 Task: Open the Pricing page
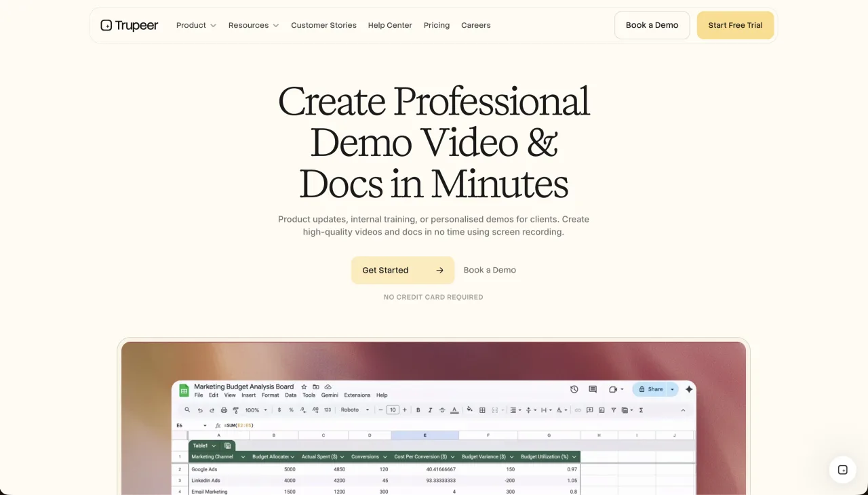coord(437,25)
